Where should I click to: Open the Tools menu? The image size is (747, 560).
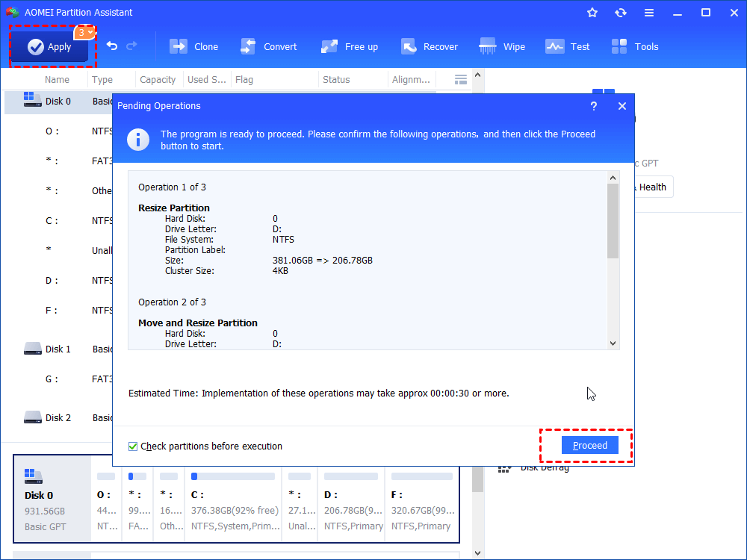tap(634, 46)
